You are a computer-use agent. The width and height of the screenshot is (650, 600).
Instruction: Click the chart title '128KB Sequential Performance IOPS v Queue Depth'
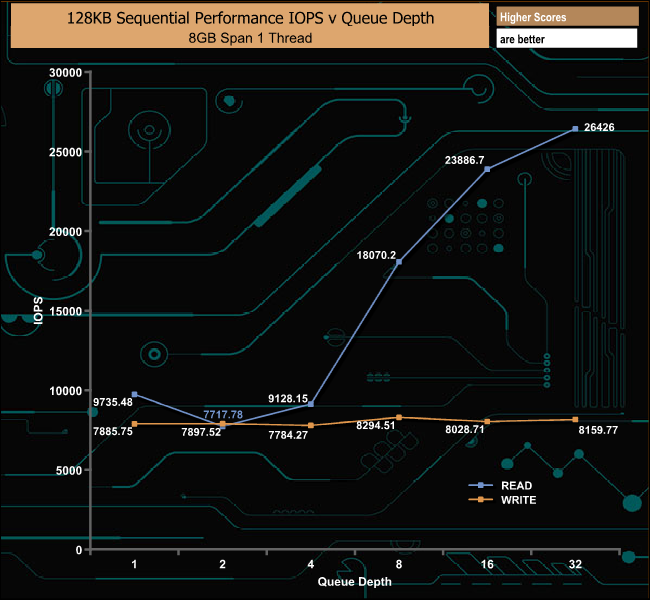tap(250, 18)
